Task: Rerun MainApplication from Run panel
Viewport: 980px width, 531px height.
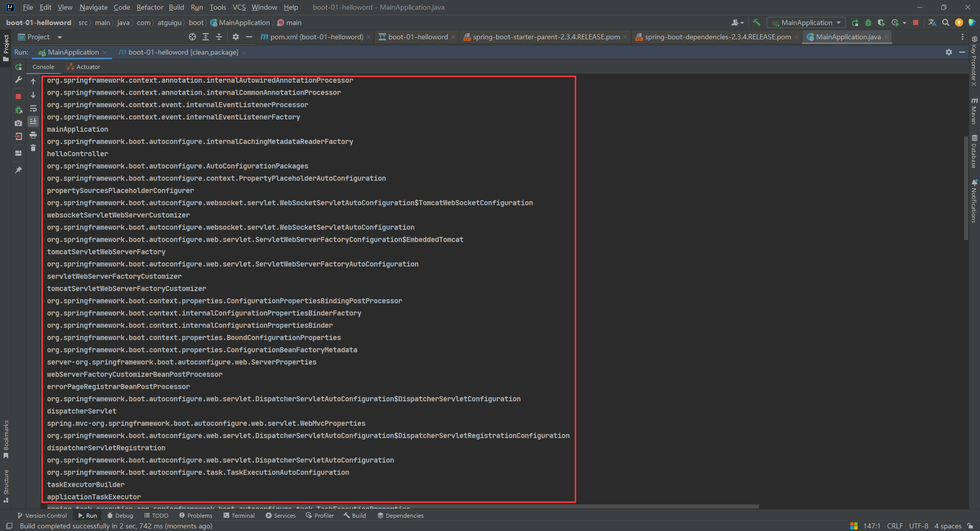Action: pyautogui.click(x=18, y=67)
